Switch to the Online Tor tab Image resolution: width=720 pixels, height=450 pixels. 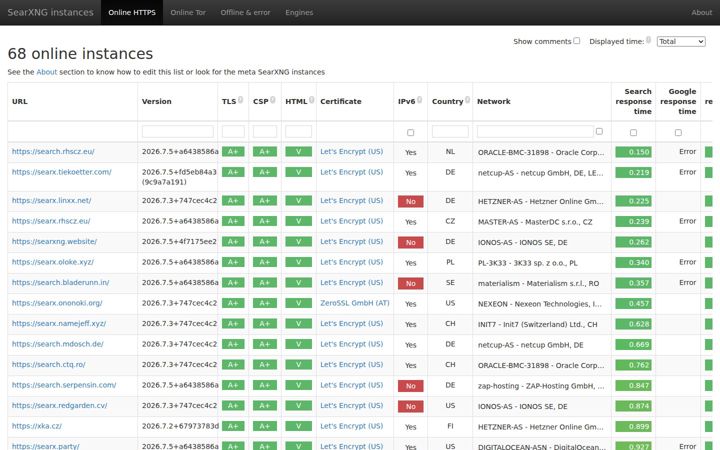click(x=188, y=12)
